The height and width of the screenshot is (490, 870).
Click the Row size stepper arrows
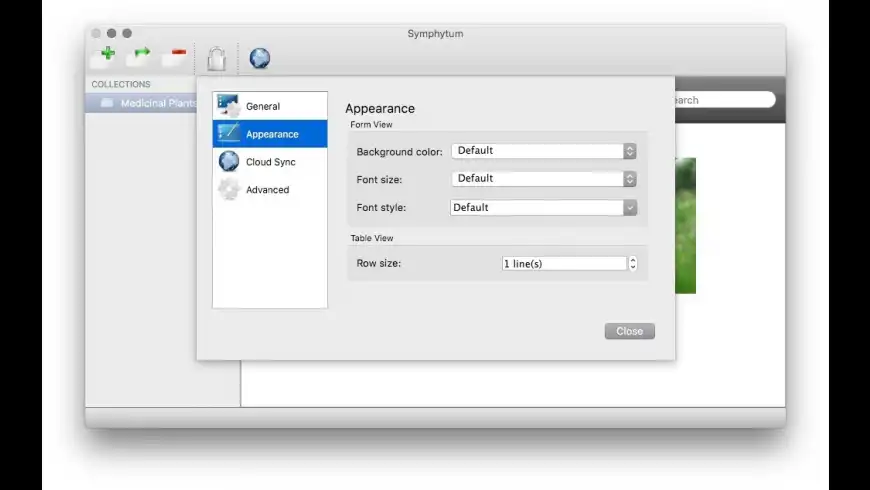click(x=633, y=264)
